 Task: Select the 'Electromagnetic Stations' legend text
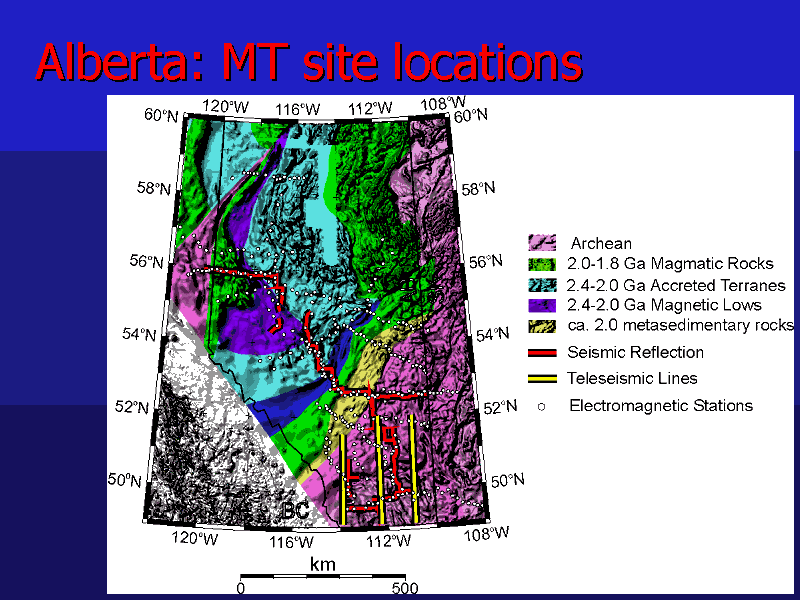(x=660, y=405)
